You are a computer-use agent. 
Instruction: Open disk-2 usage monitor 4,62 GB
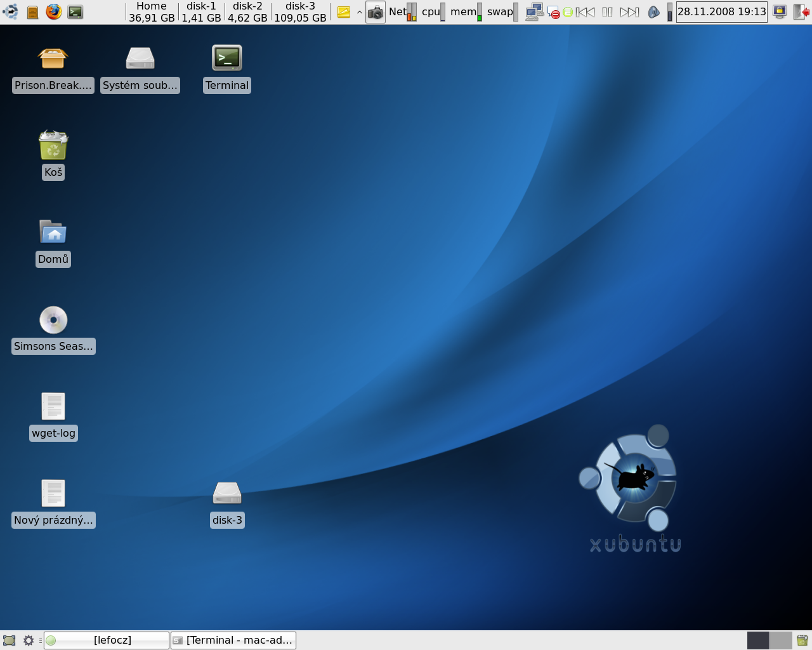247,12
